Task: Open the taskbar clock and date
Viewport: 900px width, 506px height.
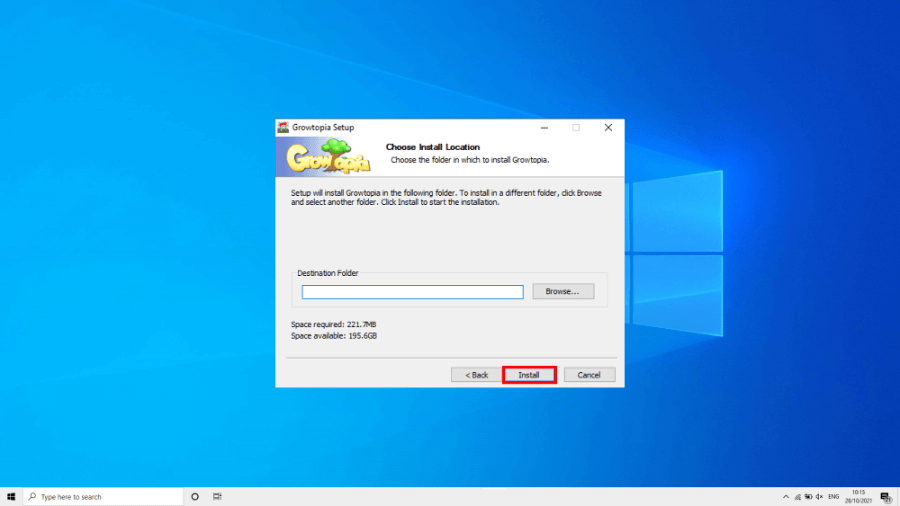Action: (x=858, y=497)
